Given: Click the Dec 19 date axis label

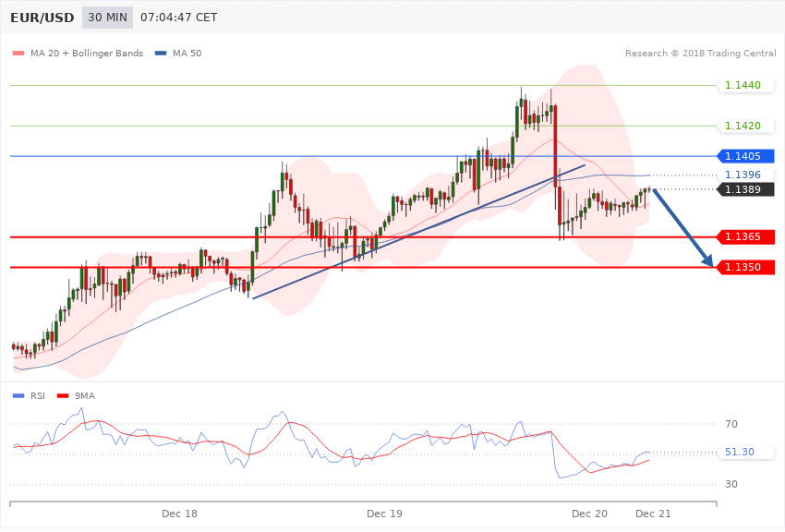Looking at the screenshot, I should tap(384, 514).
